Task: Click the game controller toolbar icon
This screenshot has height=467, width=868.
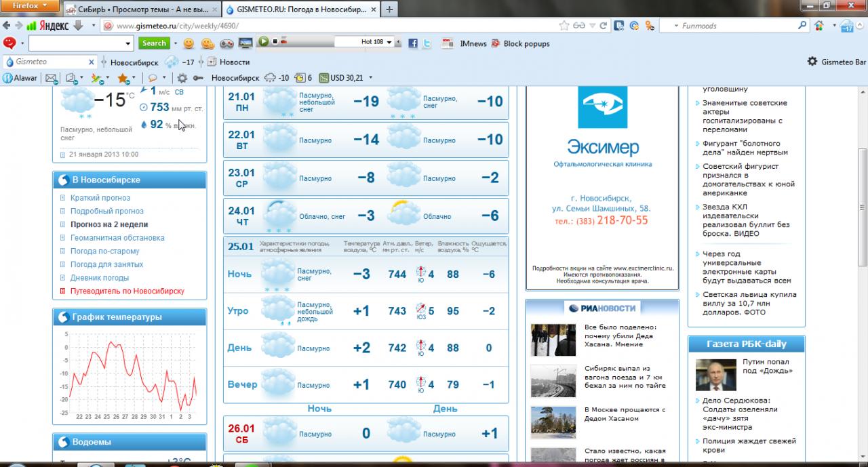Action: [226, 43]
